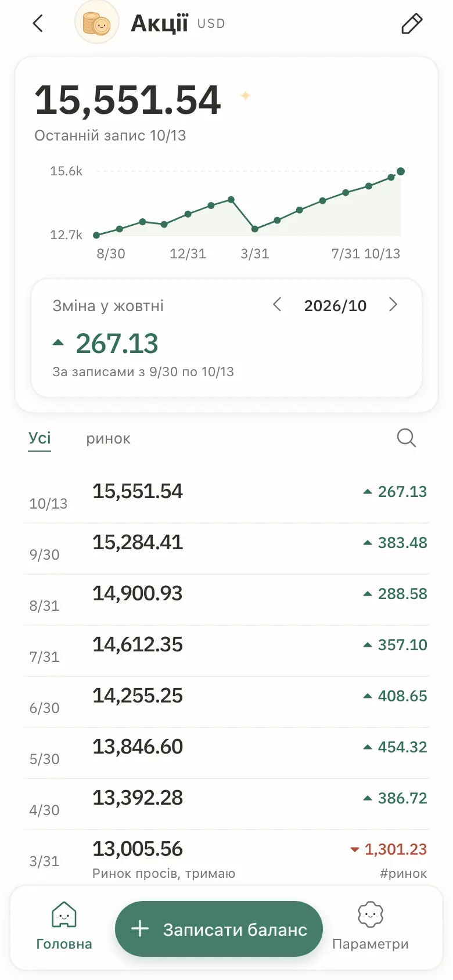This screenshot has width=453, height=980.
Task: Open the 2026/10 month selector label
Action: pyautogui.click(x=335, y=305)
